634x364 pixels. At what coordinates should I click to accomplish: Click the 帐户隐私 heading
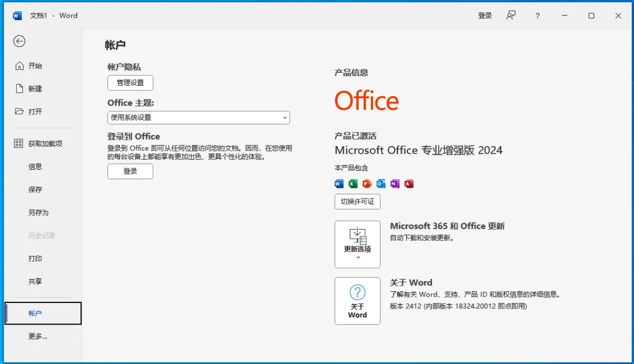[124, 67]
